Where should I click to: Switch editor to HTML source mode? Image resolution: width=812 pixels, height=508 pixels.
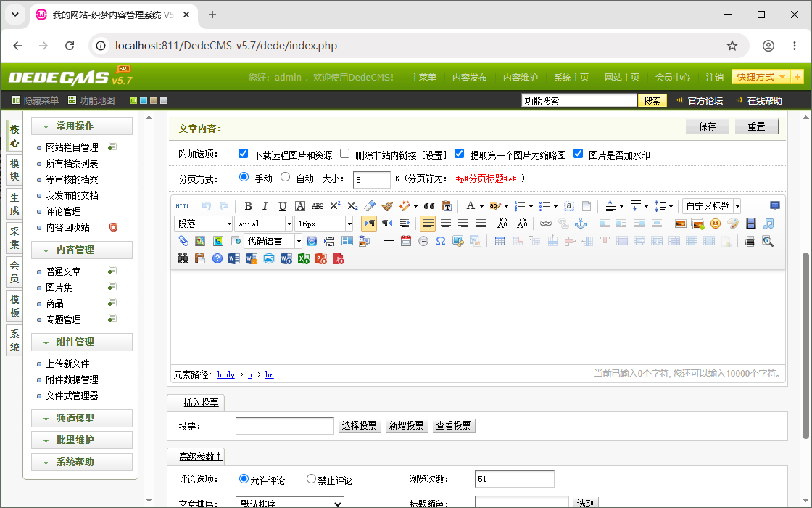tap(182, 206)
